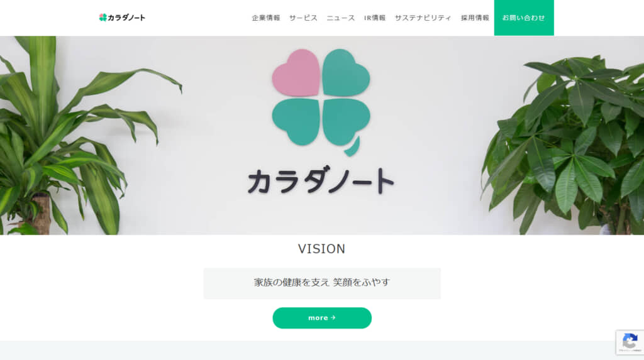
Task: Click the VISION heading
Action: tap(321, 249)
